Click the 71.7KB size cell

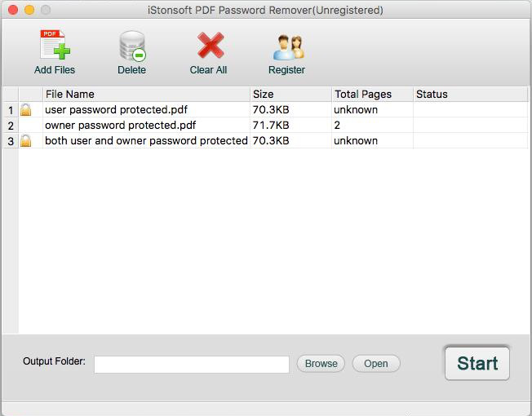[271, 126]
